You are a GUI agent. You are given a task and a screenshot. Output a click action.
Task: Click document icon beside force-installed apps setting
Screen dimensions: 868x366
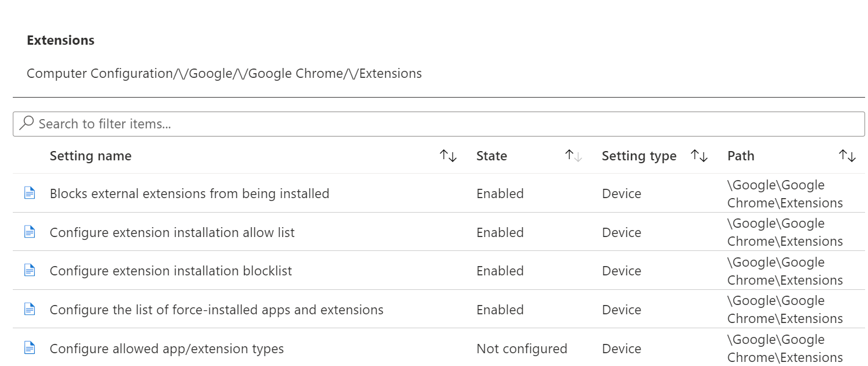tap(30, 310)
